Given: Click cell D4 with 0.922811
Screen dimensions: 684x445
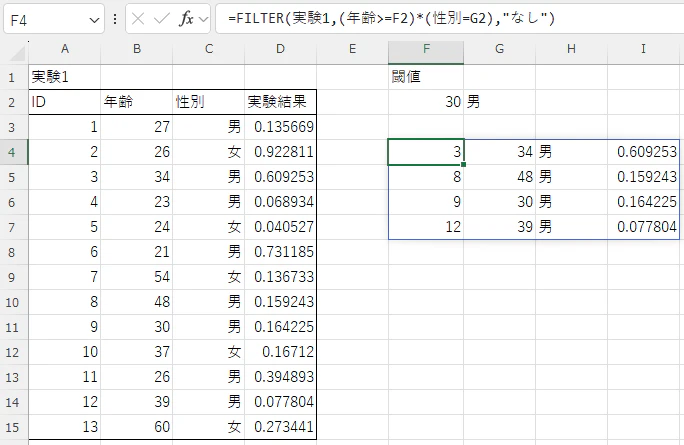Looking at the screenshot, I should pos(280,152).
